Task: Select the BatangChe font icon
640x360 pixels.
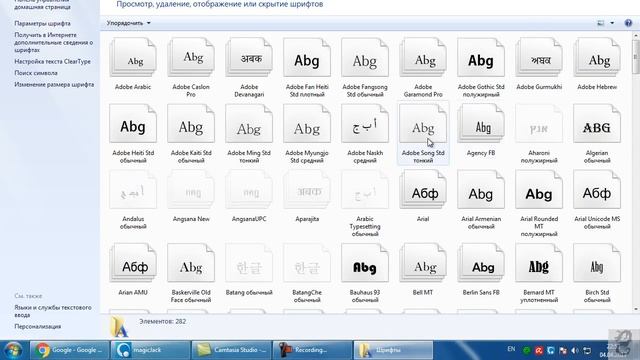Action: click(x=307, y=263)
